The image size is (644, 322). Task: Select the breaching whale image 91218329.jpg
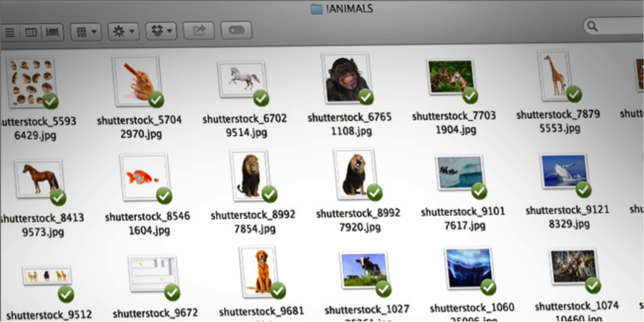564,171
